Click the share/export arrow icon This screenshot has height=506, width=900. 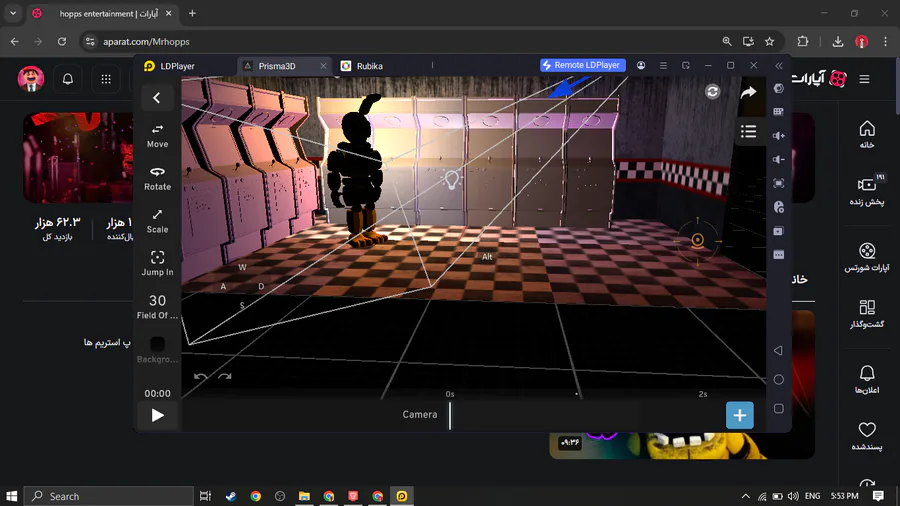pos(748,92)
